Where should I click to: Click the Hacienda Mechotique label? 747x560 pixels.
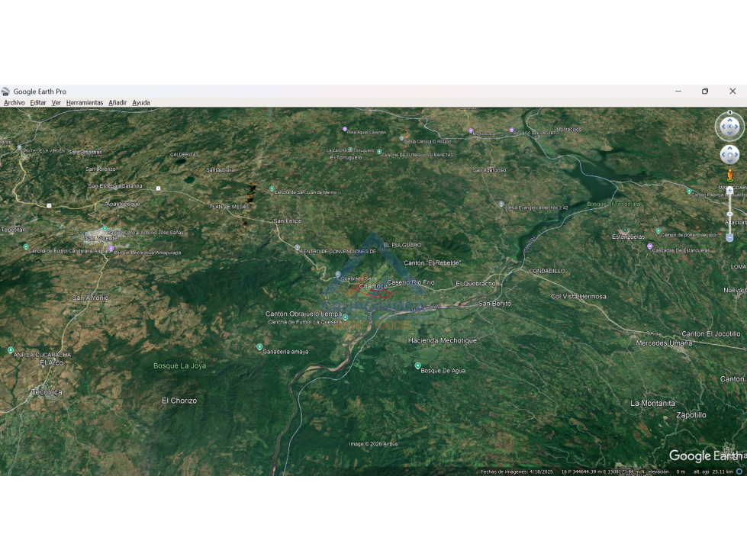pyautogui.click(x=442, y=340)
